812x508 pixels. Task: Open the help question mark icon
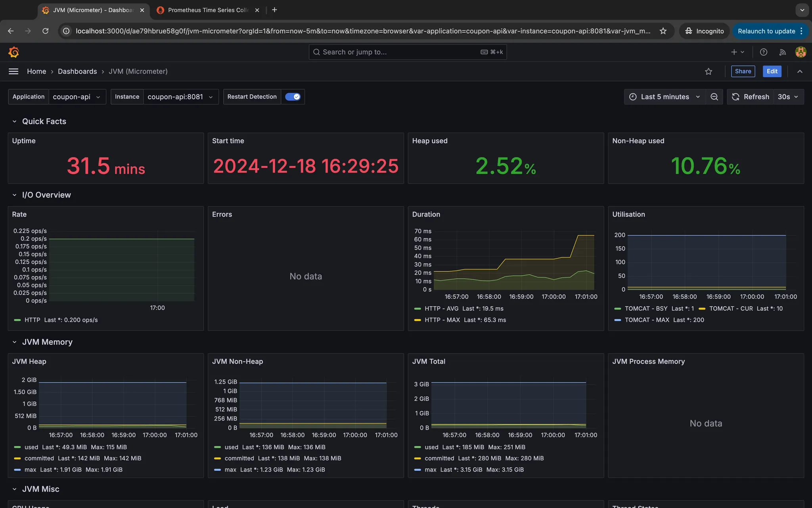763,52
